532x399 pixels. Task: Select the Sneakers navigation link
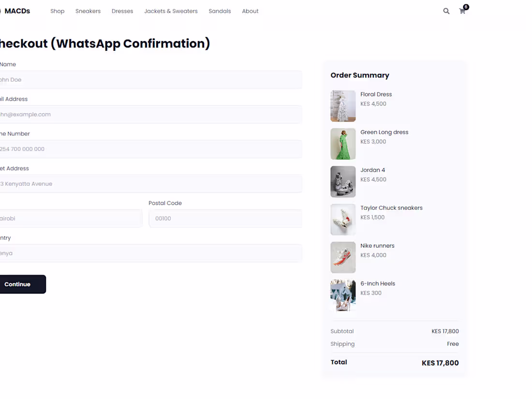tap(88, 11)
